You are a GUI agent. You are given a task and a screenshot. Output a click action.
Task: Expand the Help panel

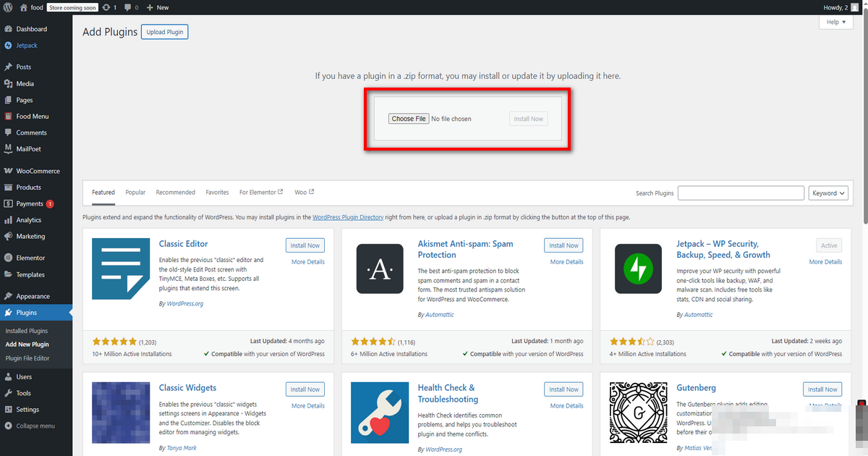tap(836, 22)
